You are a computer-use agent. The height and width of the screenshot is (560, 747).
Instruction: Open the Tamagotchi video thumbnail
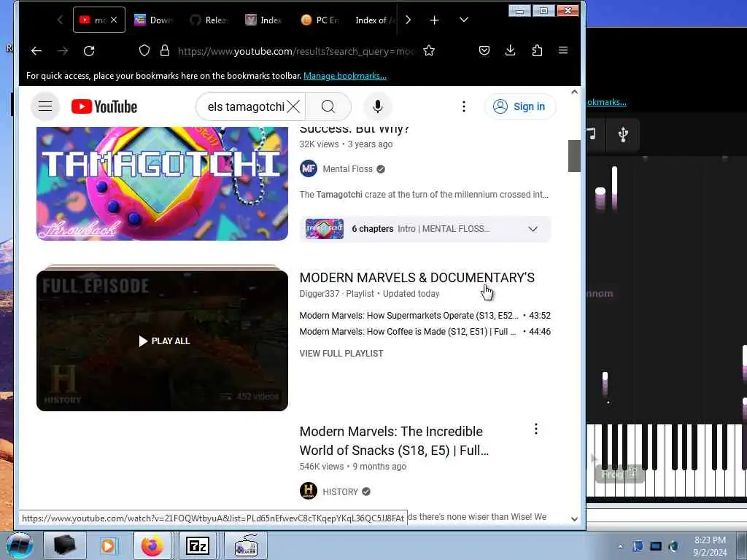[162, 183]
